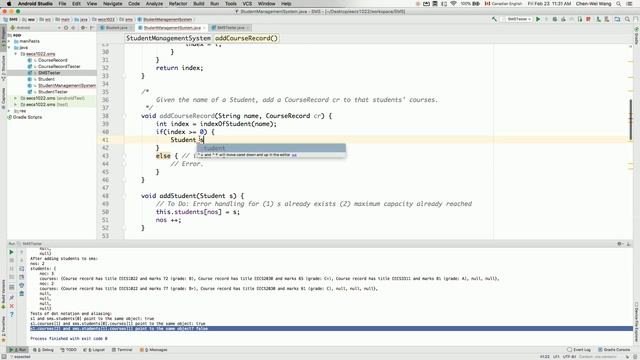Select Student class in project tree
Screen dimensions: 640x360
click(46, 79)
